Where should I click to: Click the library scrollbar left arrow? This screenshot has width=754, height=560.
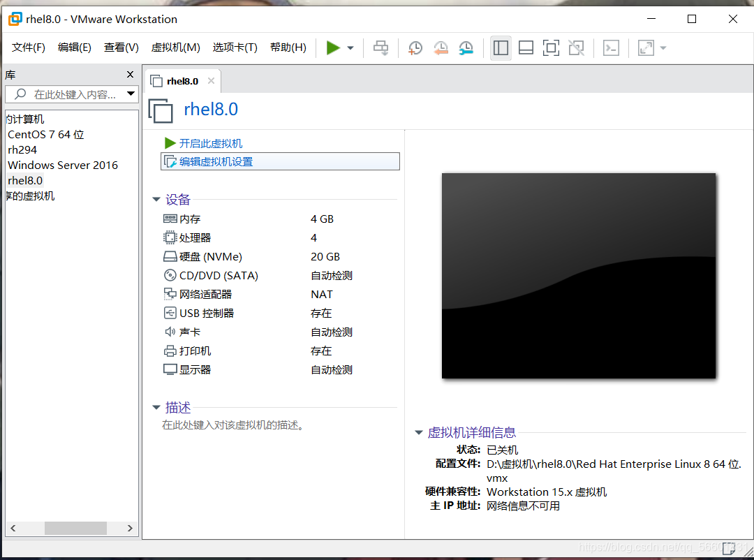pos(13,529)
